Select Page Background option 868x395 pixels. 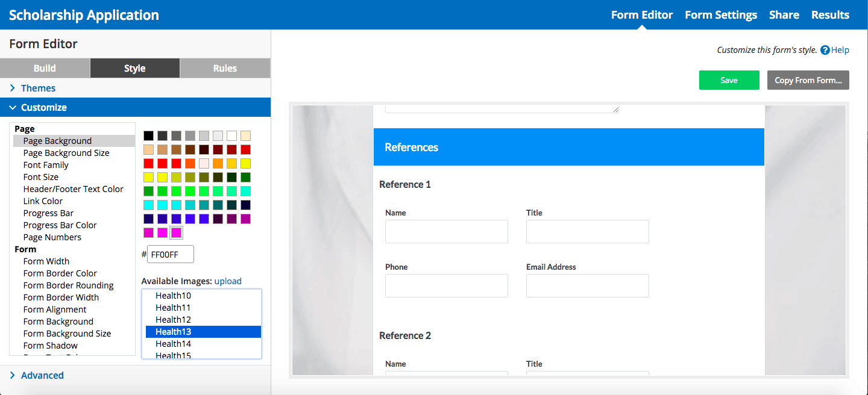pos(74,141)
